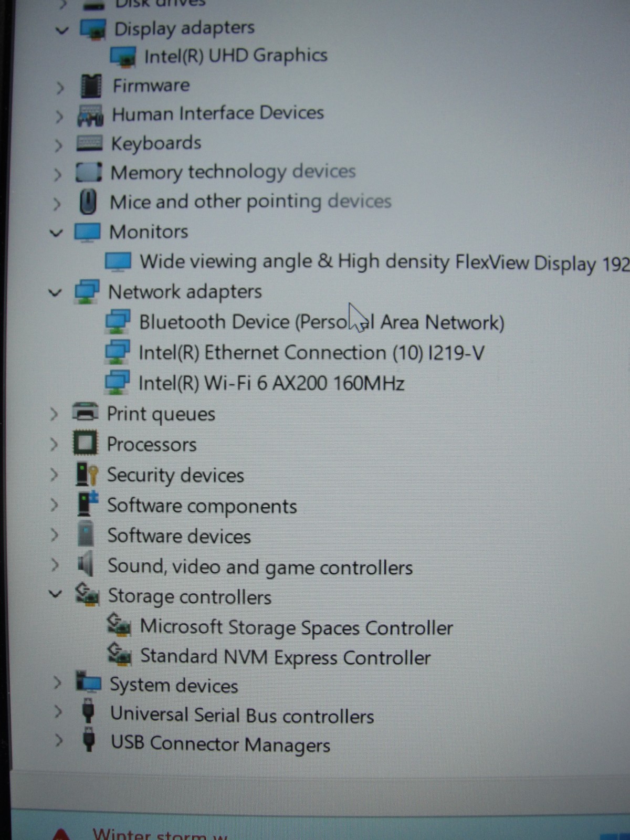630x840 pixels.
Task: Select the 'Network adapters' label
Action: pos(185,292)
